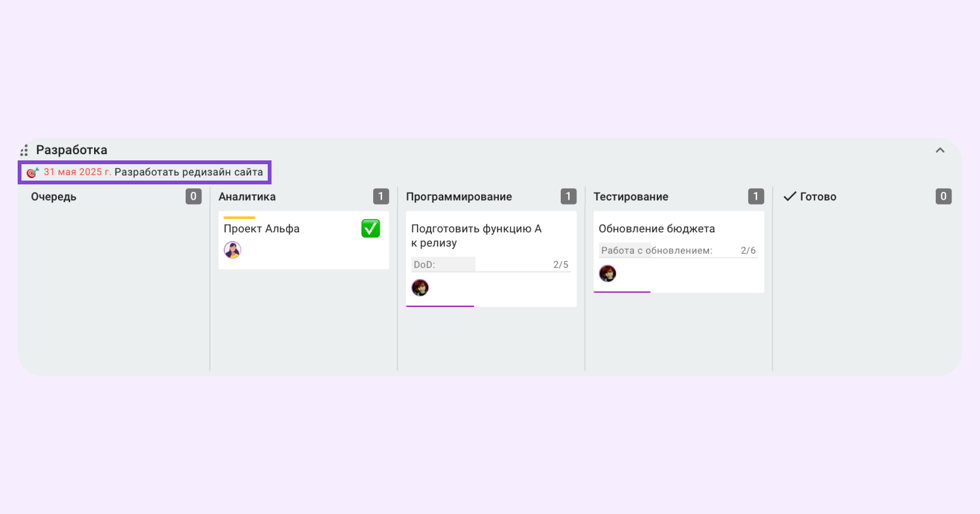Select the Тестирование column header
This screenshot has width=980, height=514.
click(x=631, y=196)
